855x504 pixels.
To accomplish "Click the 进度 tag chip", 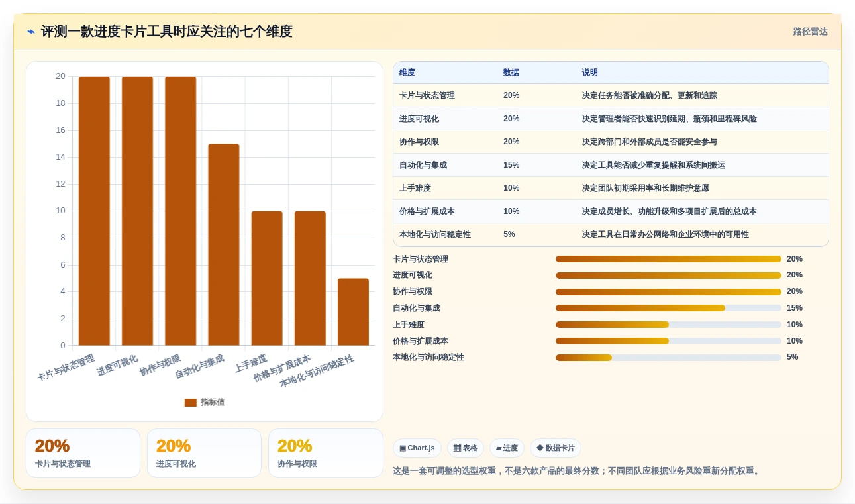I will point(507,448).
